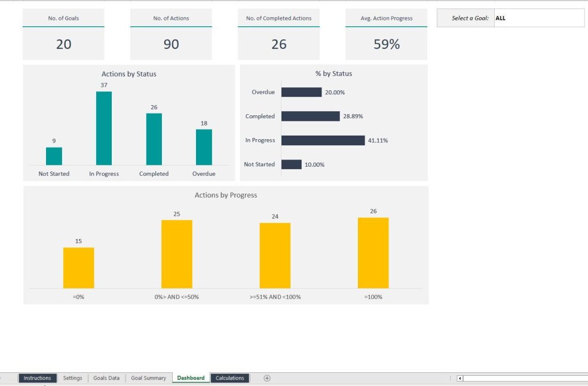Open the Goal Summary tab
This screenshot has width=588, height=386.
coord(148,378)
